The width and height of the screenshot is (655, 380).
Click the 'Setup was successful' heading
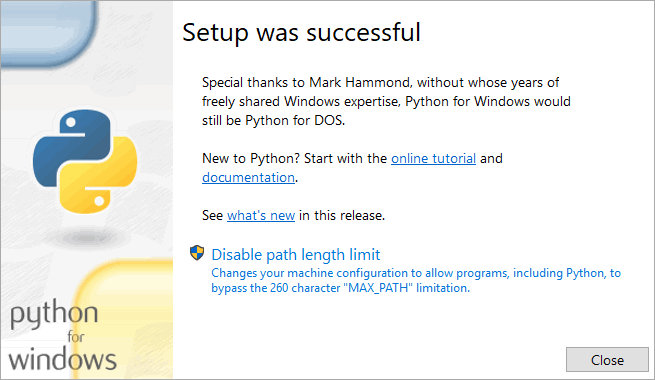[301, 33]
